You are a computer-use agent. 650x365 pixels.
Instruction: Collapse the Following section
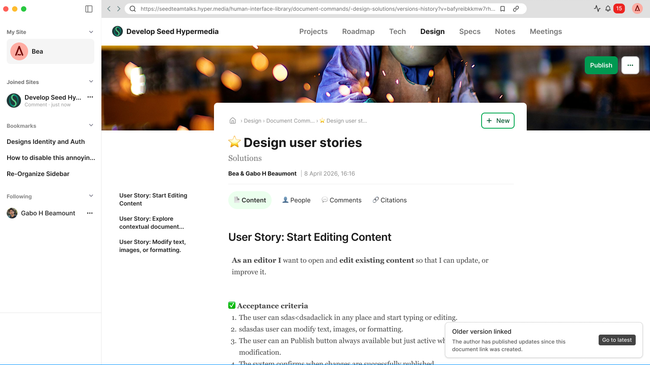point(91,196)
